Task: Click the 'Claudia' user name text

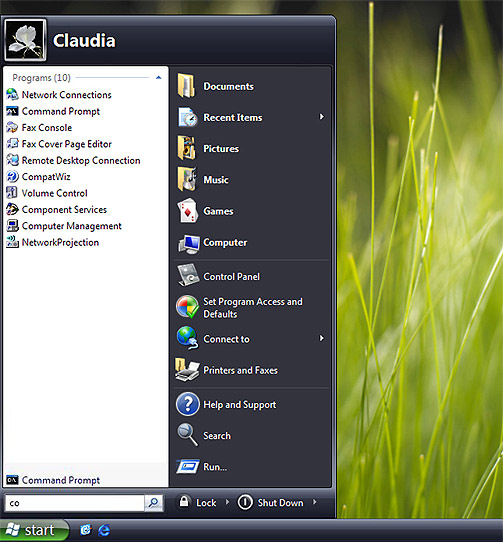Action: [x=84, y=40]
